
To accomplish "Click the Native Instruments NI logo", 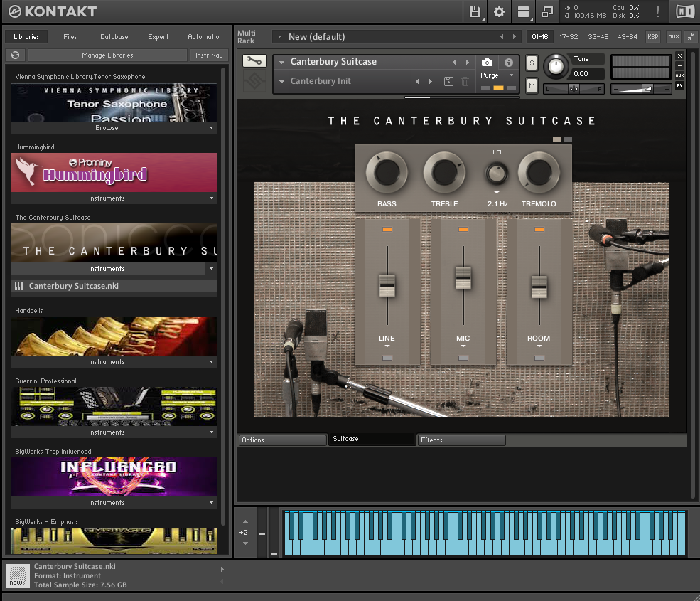I will coord(685,11).
